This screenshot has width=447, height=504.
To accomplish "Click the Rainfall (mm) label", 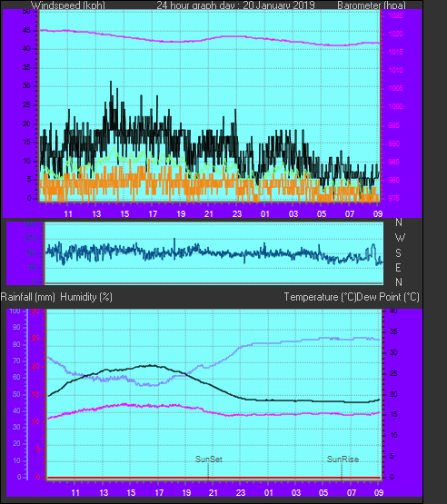I will click(x=27, y=297).
